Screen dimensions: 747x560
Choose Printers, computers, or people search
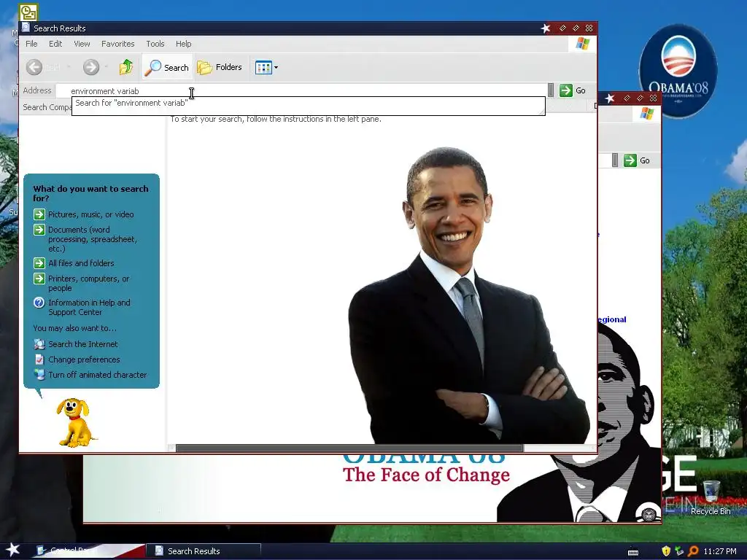88,284
